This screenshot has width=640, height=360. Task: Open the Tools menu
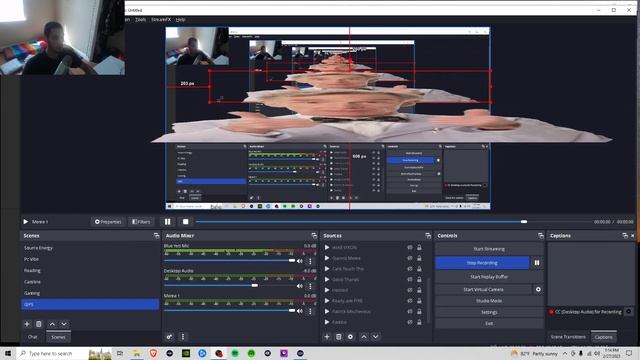(140, 20)
